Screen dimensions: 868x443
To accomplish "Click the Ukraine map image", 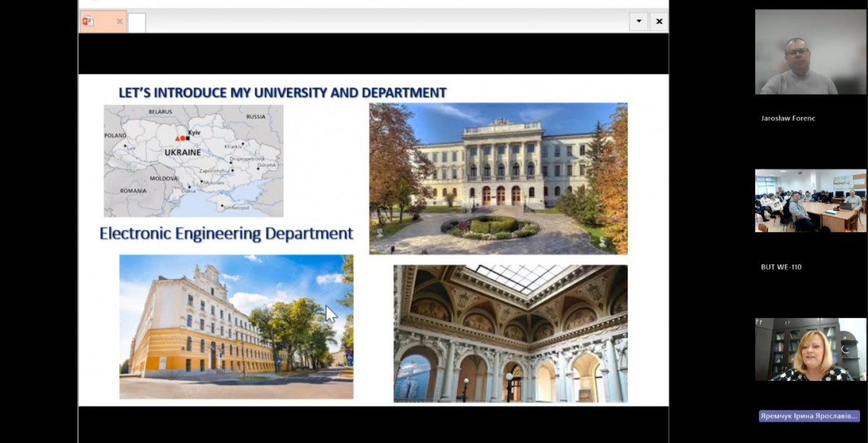I will pyautogui.click(x=193, y=160).
